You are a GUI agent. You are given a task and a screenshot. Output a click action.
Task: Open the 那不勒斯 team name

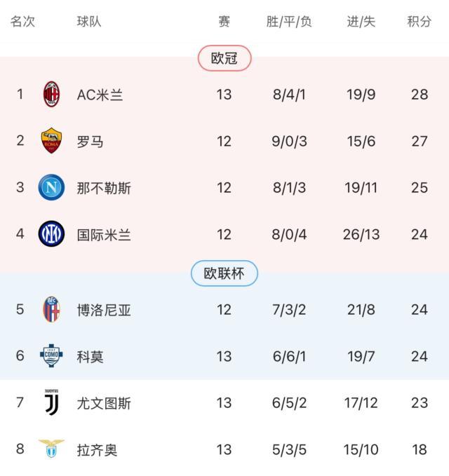[x=104, y=188]
